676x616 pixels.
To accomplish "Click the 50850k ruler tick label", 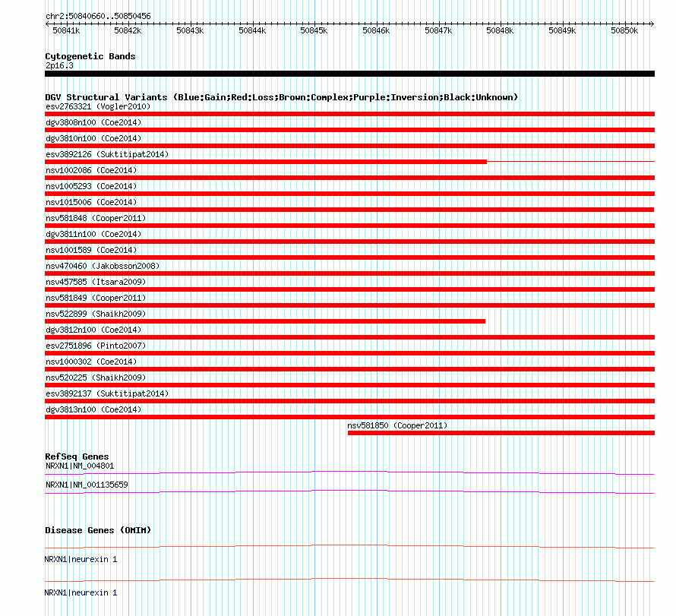I will (x=624, y=31).
